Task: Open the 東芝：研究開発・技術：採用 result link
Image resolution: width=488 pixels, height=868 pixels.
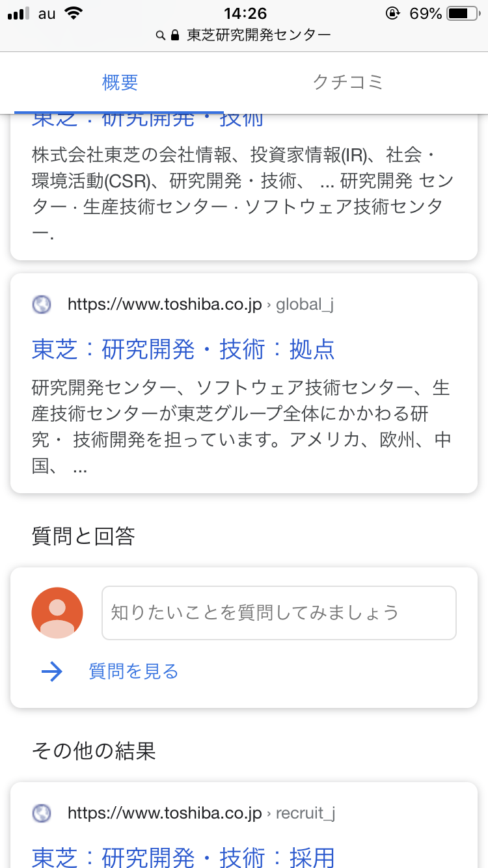Action: point(183,857)
